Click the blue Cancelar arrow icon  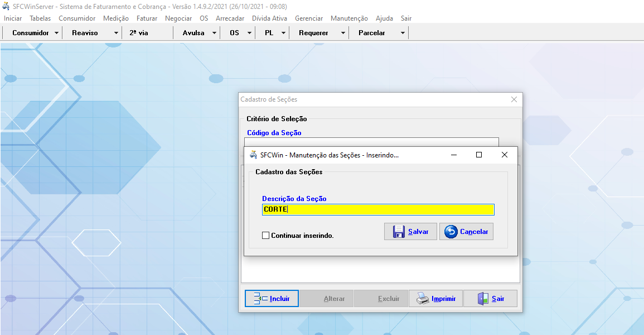[451, 232]
